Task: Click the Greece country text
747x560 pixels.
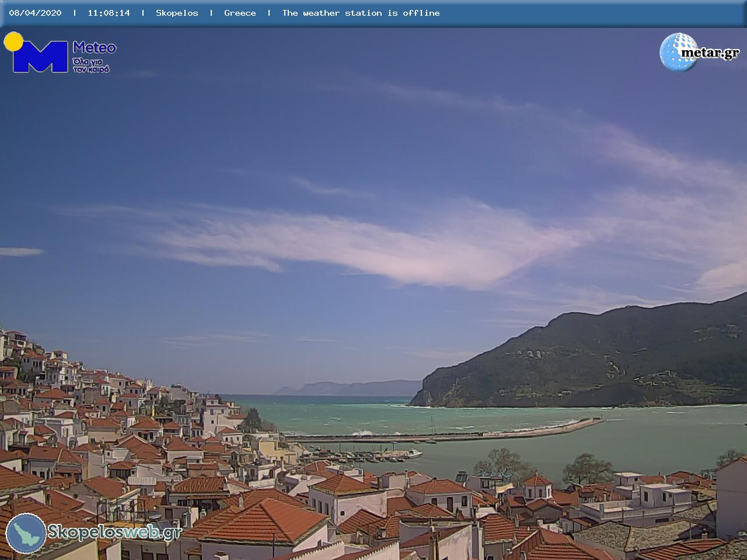Action: pos(240,13)
